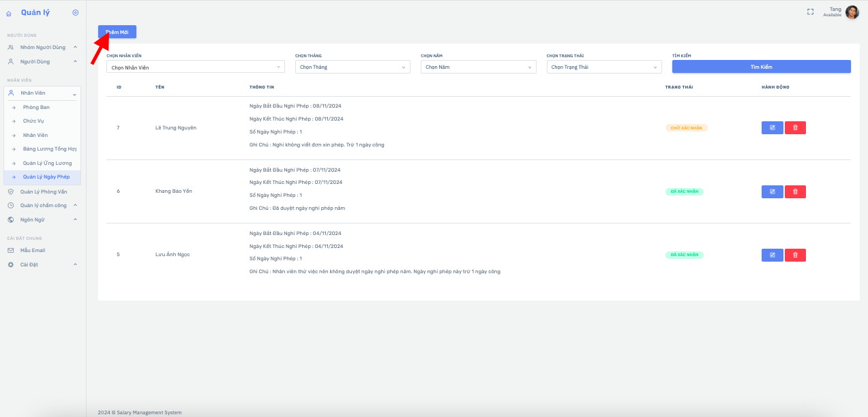
Task: Open the Chọn Tháng dropdown
Action: click(x=352, y=67)
